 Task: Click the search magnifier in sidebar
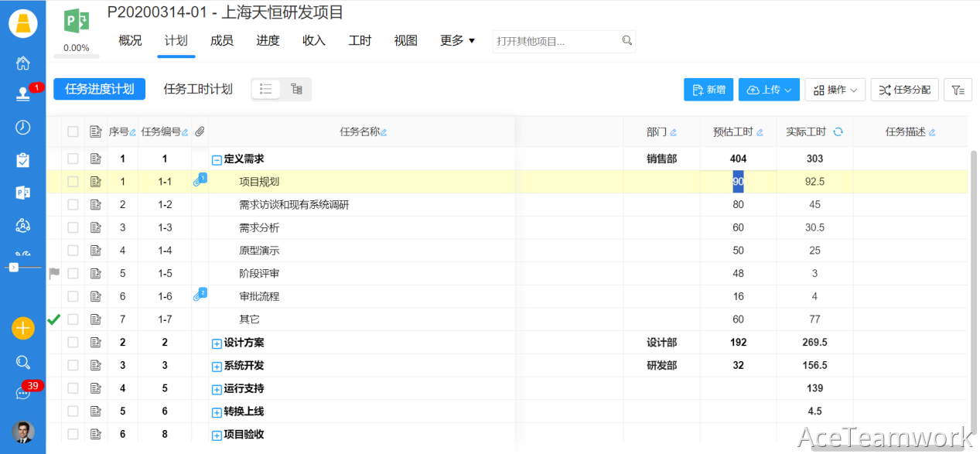pyautogui.click(x=23, y=362)
